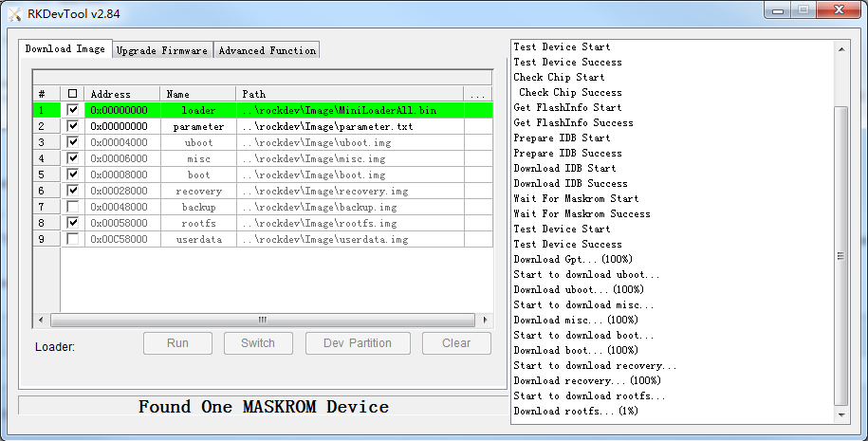Click log line 'Download rootfs... (1%)'
868x441 pixels.
pyautogui.click(x=576, y=411)
